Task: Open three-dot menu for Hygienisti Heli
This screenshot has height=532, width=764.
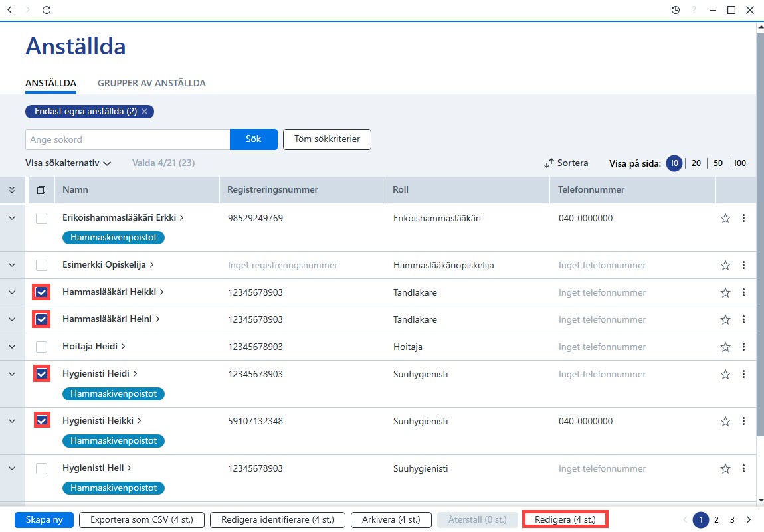Action: 743,468
